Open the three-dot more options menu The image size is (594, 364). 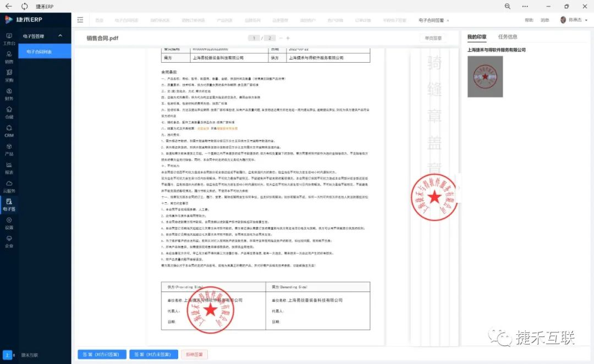pos(525,6)
